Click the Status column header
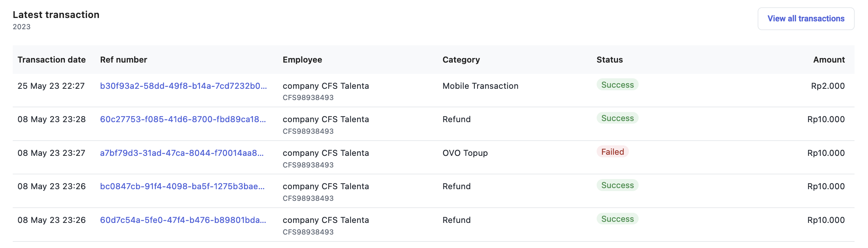Screen dimensions: 868x248 (x=610, y=60)
